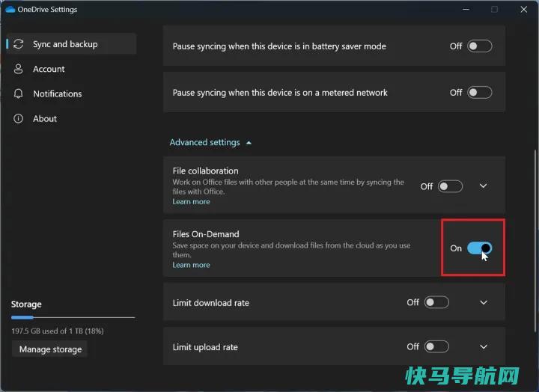The height and width of the screenshot is (392, 539).
Task: Expand the Limit download rate chevron
Action: point(484,303)
